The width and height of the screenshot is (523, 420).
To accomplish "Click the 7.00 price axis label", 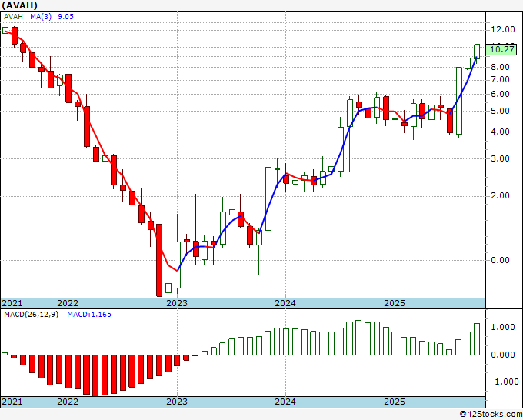I will 500,79.
